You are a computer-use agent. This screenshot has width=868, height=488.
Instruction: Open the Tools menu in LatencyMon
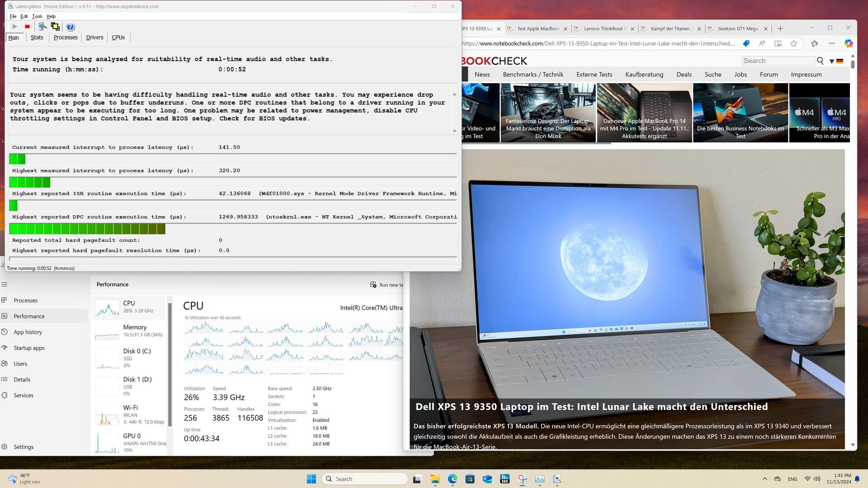[x=37, y=16]
